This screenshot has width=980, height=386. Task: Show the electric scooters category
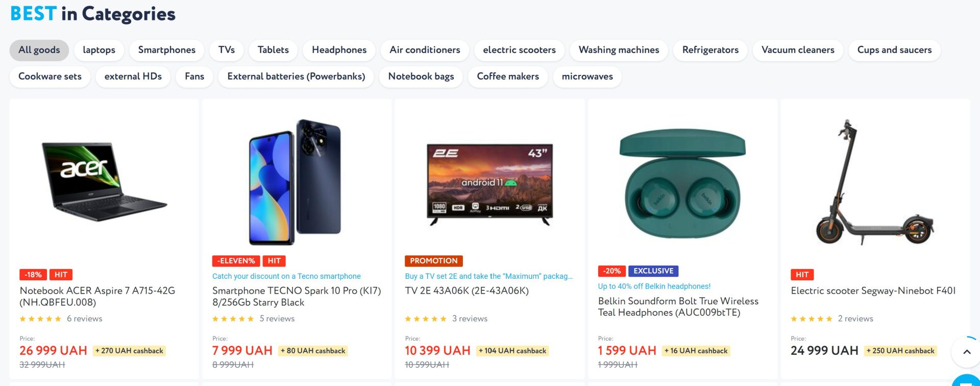click(x=519, y=50)
